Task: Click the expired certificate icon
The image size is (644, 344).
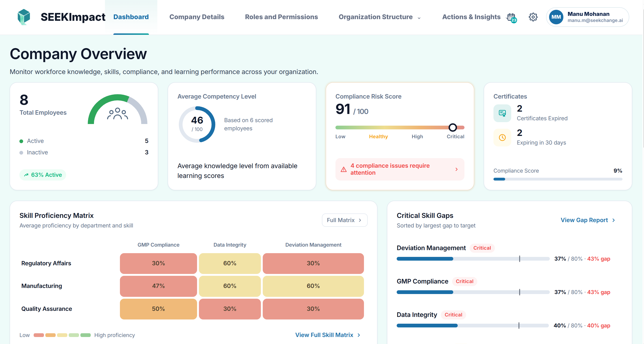Action: coord(502,113)
